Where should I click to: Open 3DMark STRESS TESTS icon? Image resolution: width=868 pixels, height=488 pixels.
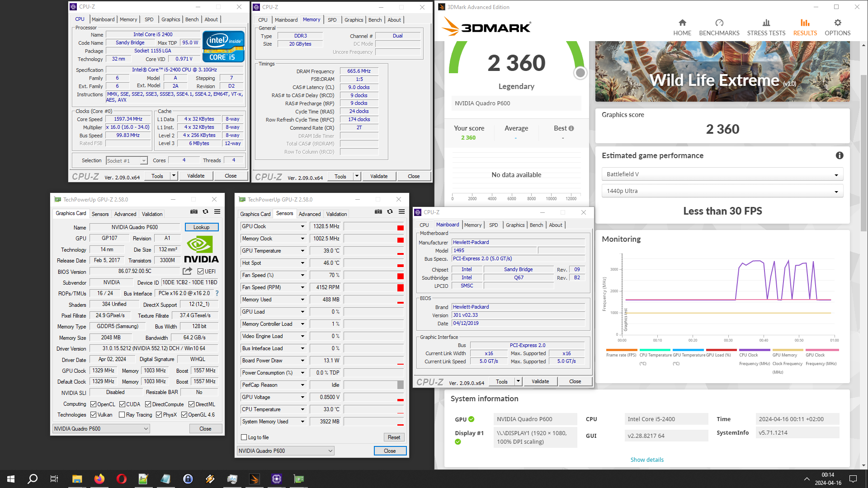(766, 23)
